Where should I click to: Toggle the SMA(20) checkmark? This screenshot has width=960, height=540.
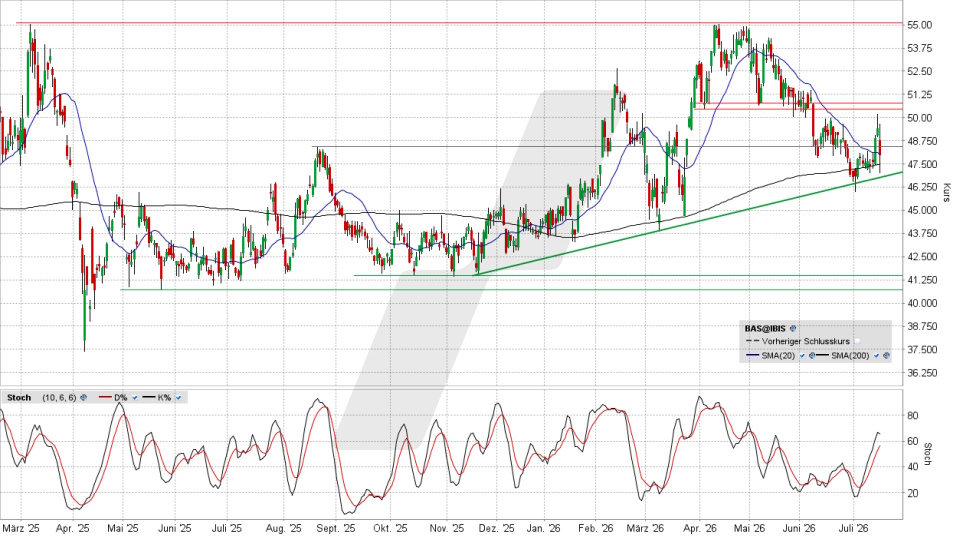pos(802,356)
